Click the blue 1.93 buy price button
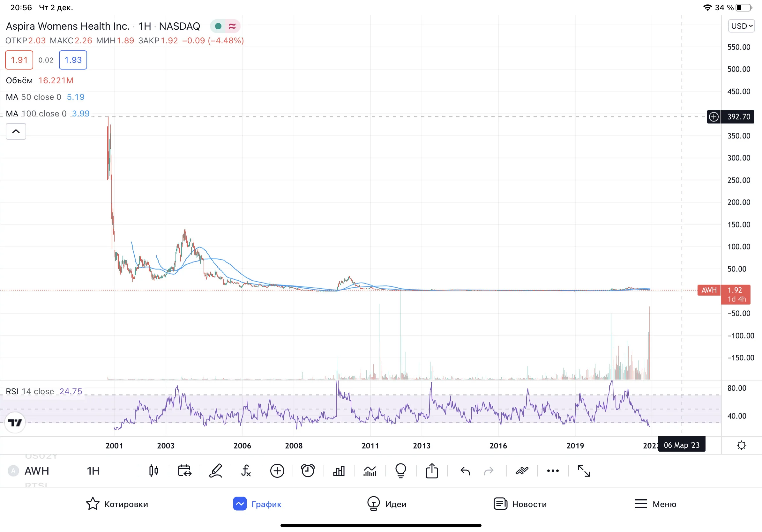The width and height of the screenshot is (762, 532). pos(73,60)
